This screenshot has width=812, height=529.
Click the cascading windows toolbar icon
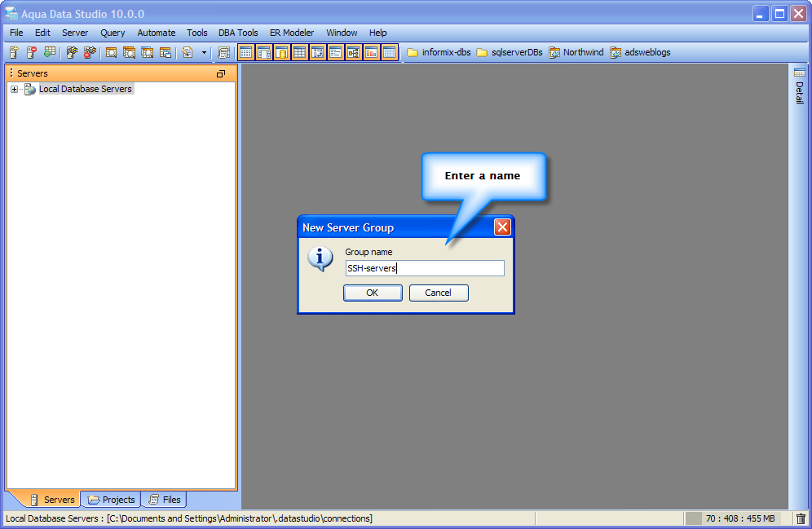point(165,52)
